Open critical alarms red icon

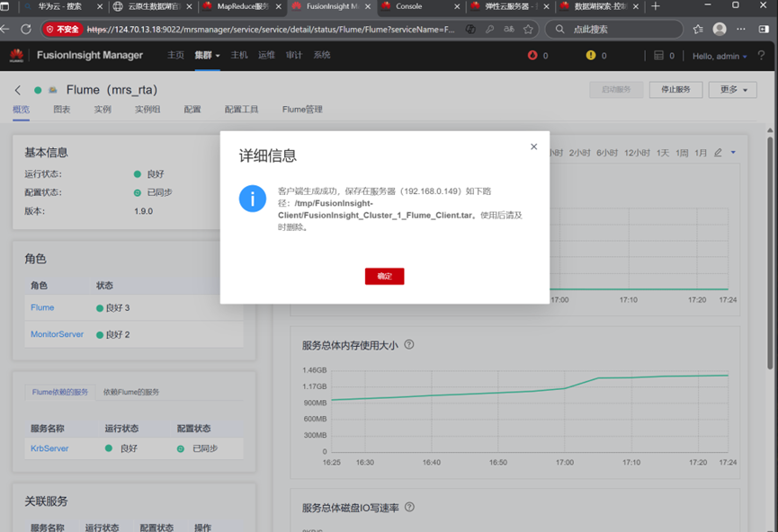[x=532, y=56]
